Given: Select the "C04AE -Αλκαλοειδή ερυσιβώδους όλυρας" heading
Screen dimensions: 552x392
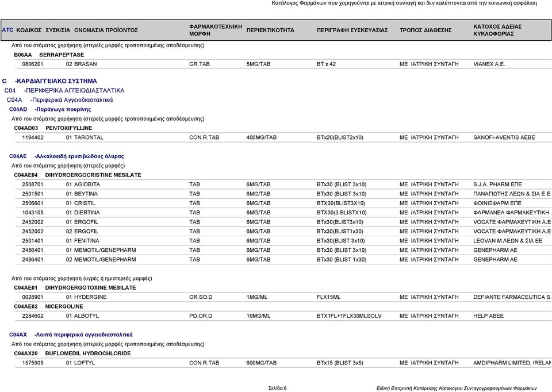Looking at the screenshot, I should coord(67,156).
